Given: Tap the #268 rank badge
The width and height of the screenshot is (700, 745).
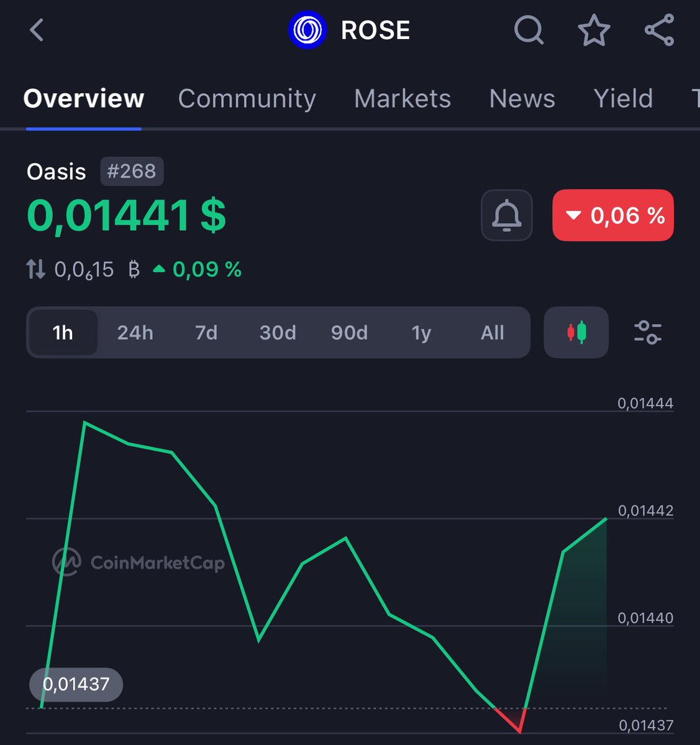Looking at the screenshot, I should pos(132,171).
